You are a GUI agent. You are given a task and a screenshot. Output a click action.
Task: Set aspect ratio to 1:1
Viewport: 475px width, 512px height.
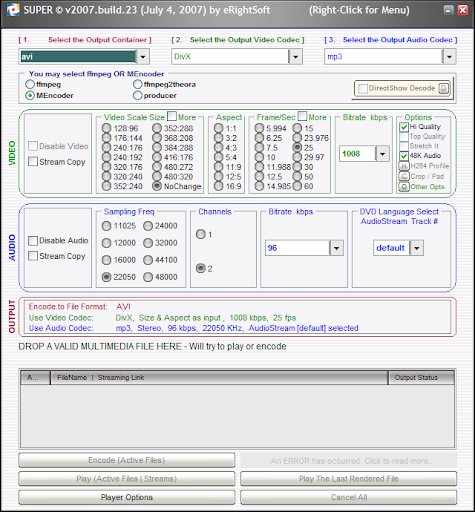click(x=219, y=128)
